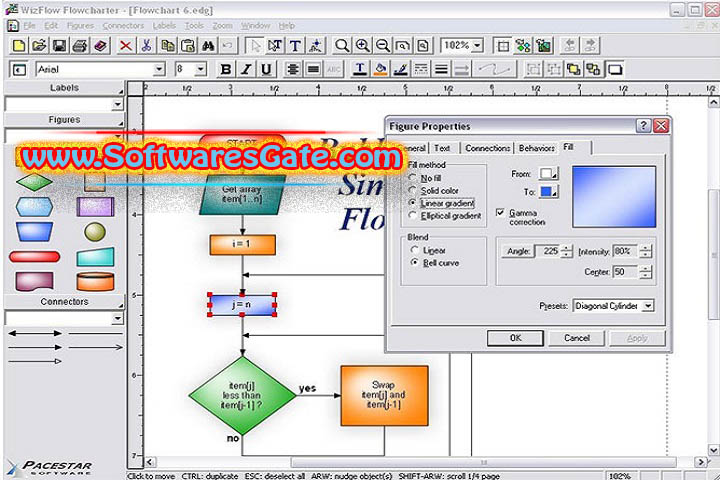
Task: Open the Presets Diagonal Cylinder dropdown
Action: click(x=647, y=306)
